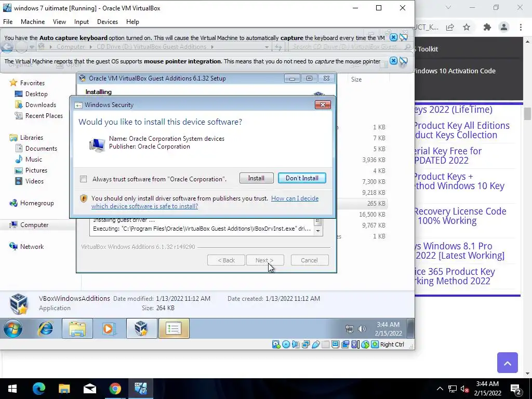
Task: Click the network adapters status bar icon
Action: point(305,344)
